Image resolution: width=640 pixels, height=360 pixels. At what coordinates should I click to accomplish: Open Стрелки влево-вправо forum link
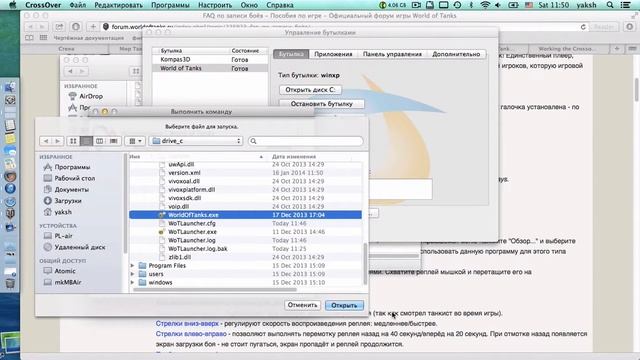click(191, 333)
